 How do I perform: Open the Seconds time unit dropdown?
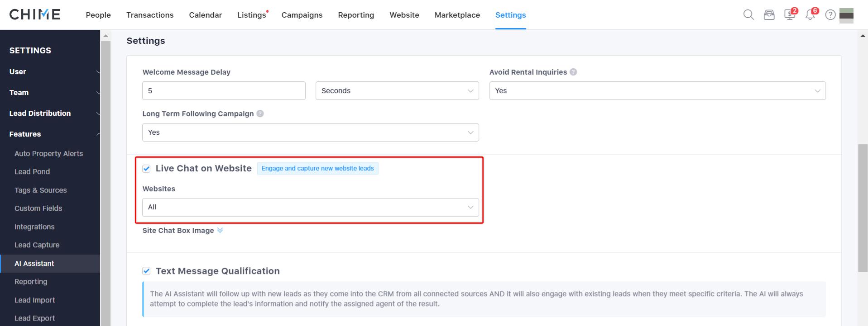coord(397,91)
